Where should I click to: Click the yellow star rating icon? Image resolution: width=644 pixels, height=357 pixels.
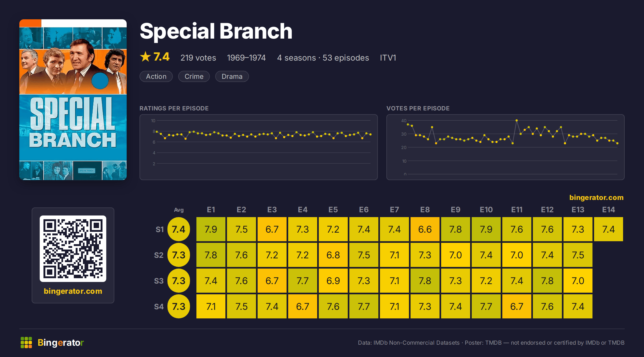(x=145, y=57)
